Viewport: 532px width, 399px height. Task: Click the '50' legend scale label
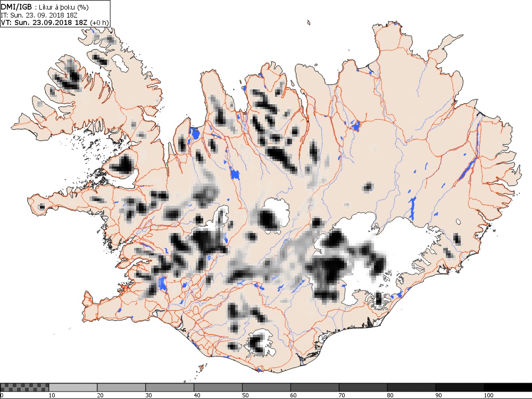point(245,395)
